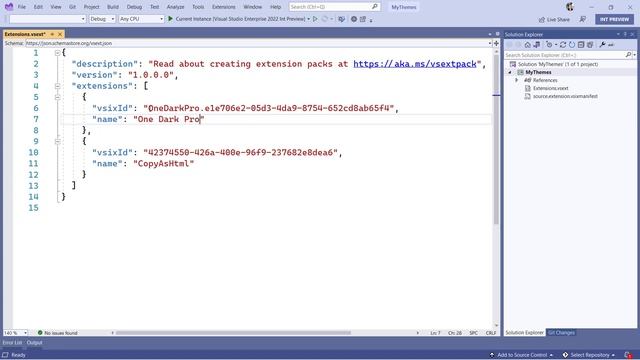Open Select Repository dropdown
Viewport: 640px width, 360px height.
click(589, 355)
